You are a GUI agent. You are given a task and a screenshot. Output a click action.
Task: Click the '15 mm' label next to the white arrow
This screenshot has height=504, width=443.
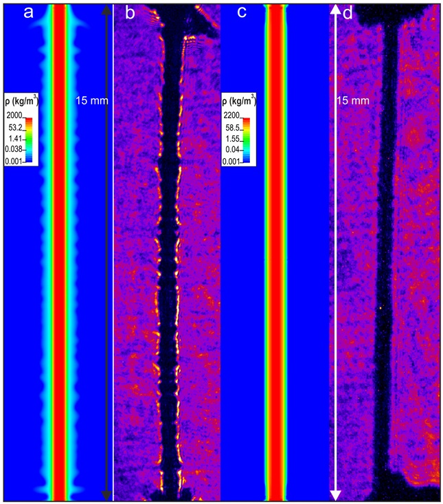354,101
